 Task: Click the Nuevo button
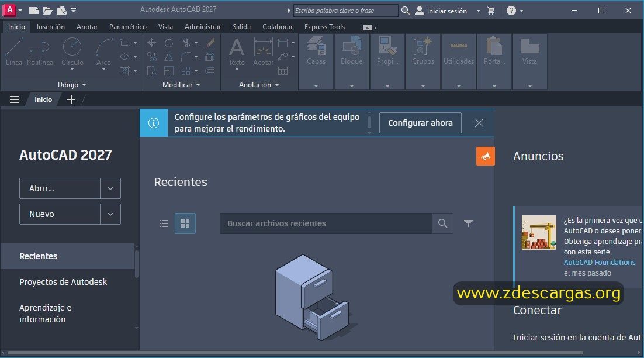click(x=60, y=214)
